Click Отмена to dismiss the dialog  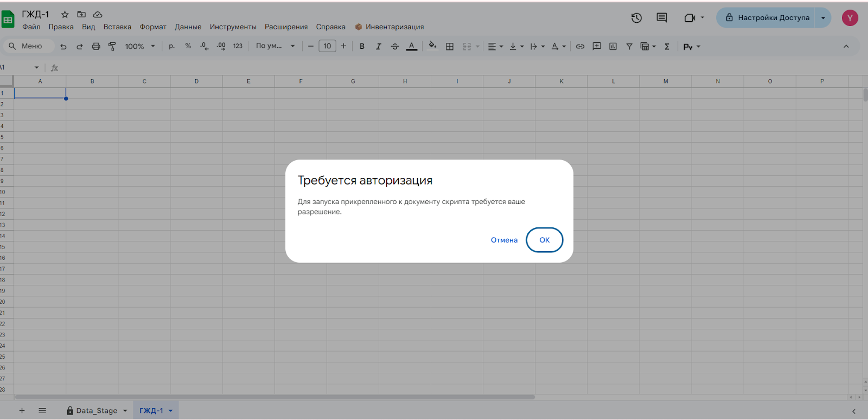click(504, 240)
